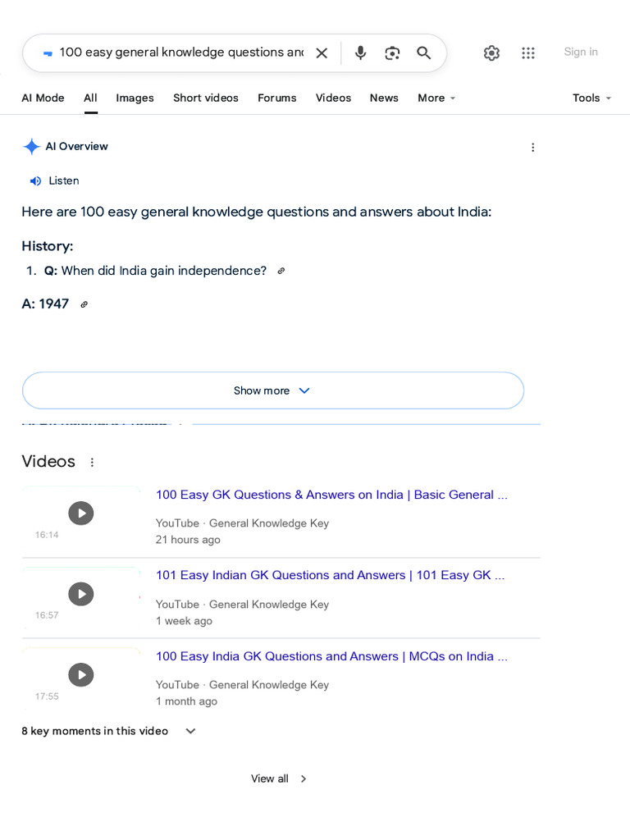Open link icon beside independence question
Viewport: 630px width, 840px height.
pos(281,271)
